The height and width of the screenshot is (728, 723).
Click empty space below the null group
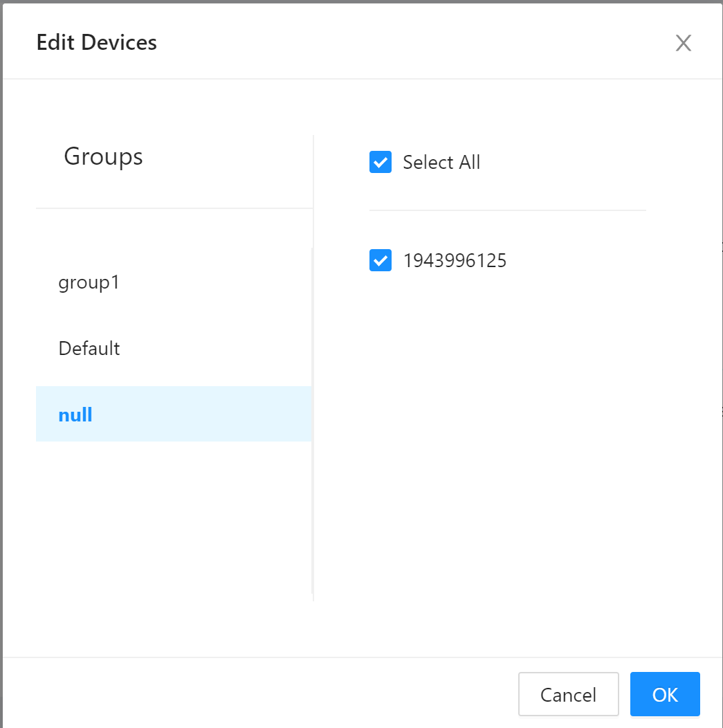click(173, 519)
